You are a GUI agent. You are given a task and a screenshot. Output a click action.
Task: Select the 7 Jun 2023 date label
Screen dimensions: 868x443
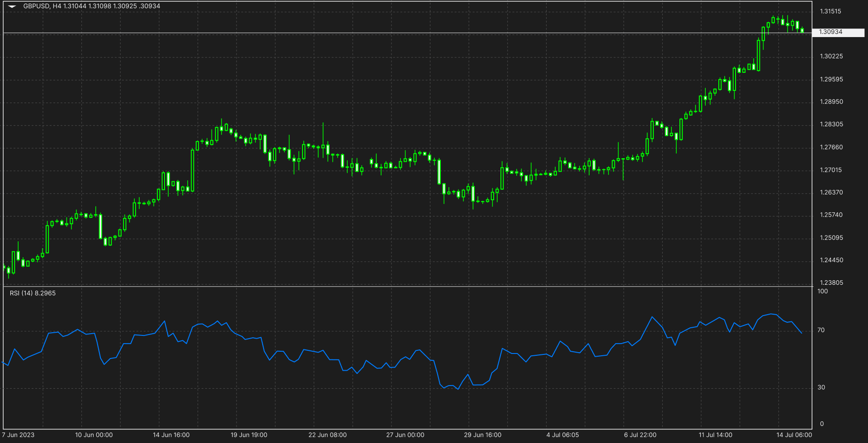18,435
